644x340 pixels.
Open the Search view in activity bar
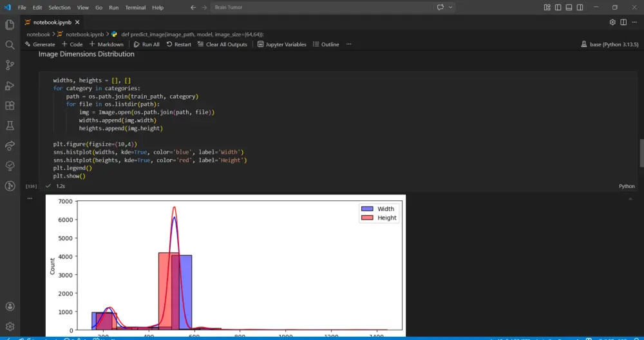coord(10,45)
